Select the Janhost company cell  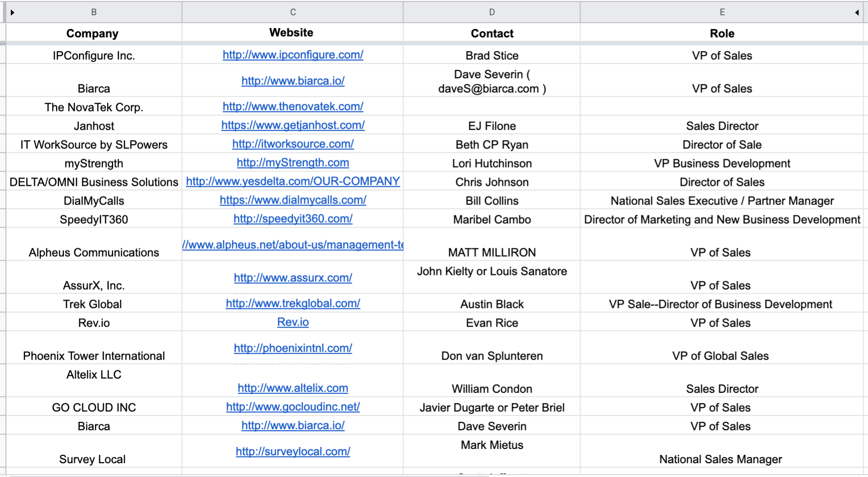pos(94,125)
